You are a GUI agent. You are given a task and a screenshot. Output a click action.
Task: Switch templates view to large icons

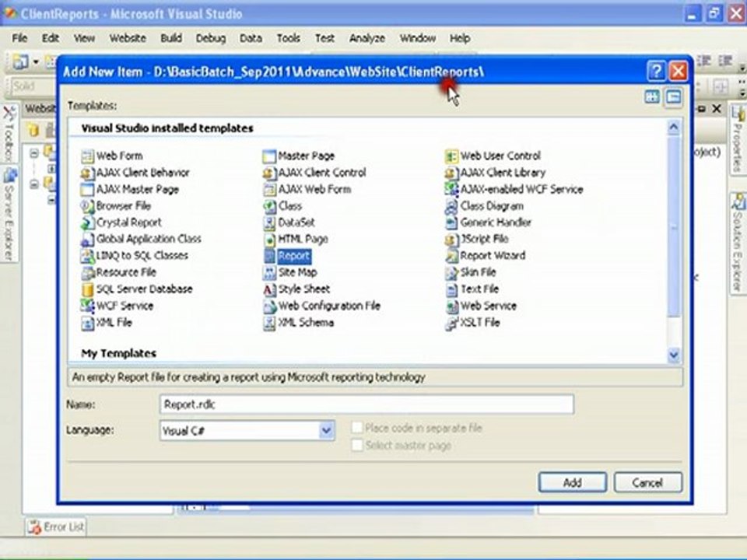point(652,97)
